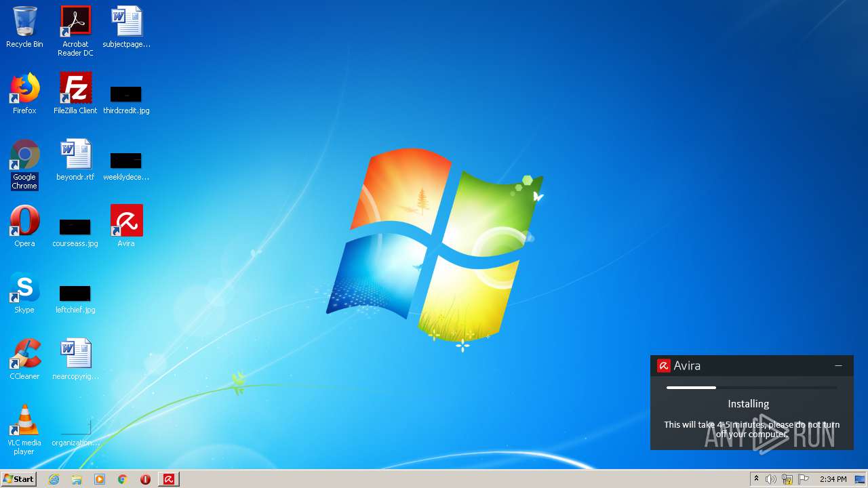
Task: Launch Opera browser desktop shortcut
Action: click(x=24, y=226)
